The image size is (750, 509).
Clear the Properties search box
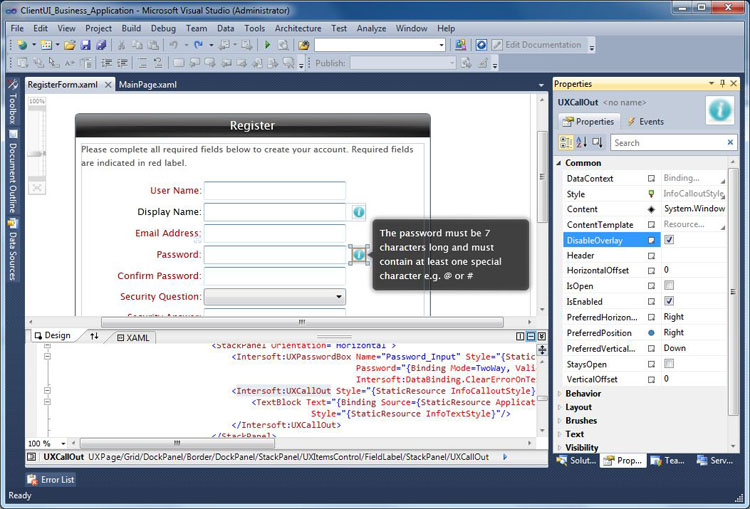pos(730,142)
